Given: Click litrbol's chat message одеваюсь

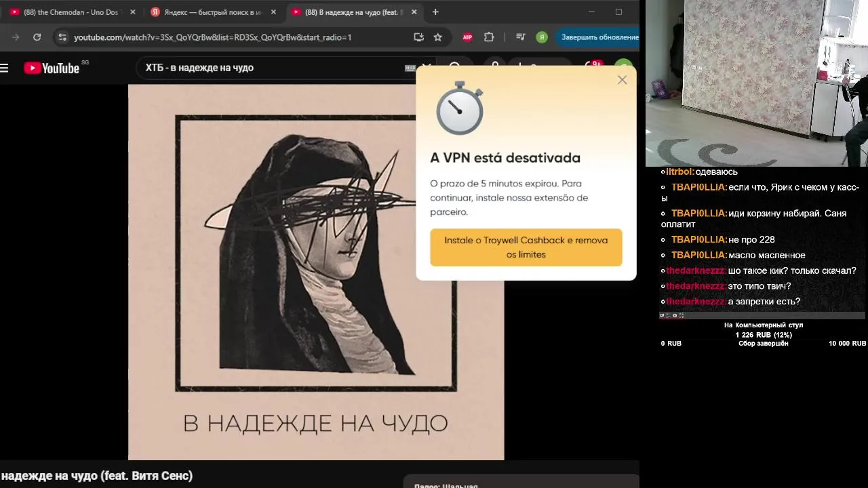Looking at the screenshot, I should pyautogui.click(x=716, y=172).
